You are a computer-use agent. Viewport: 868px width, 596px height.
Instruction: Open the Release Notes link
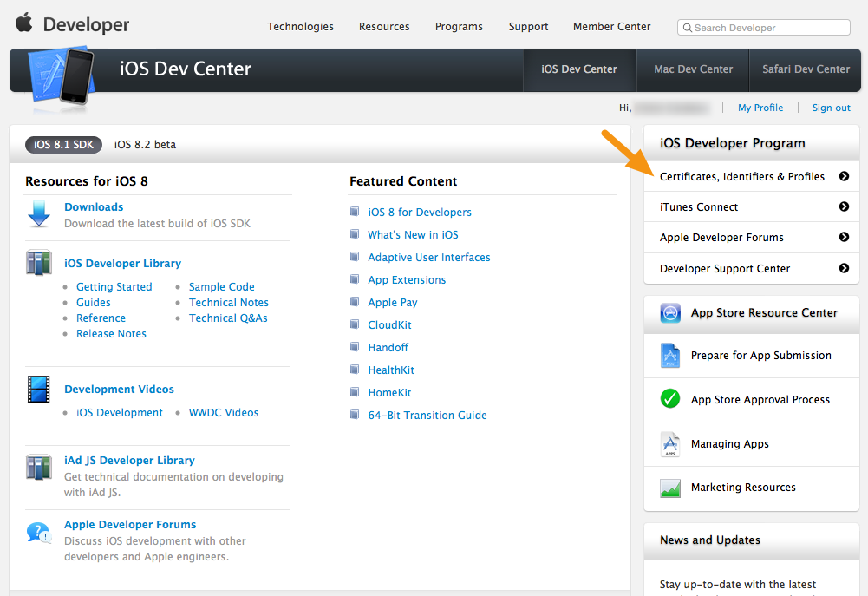(111, 333)
